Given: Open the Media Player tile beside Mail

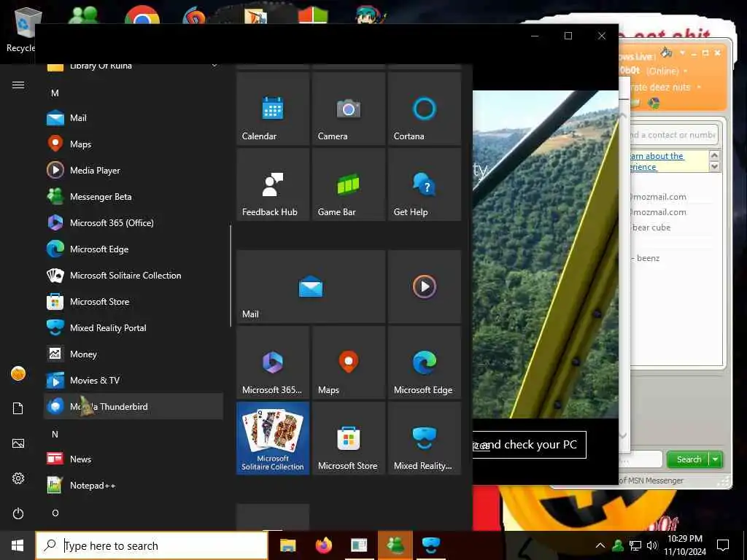Looking at the screenshot, I should tap(425, 287).
